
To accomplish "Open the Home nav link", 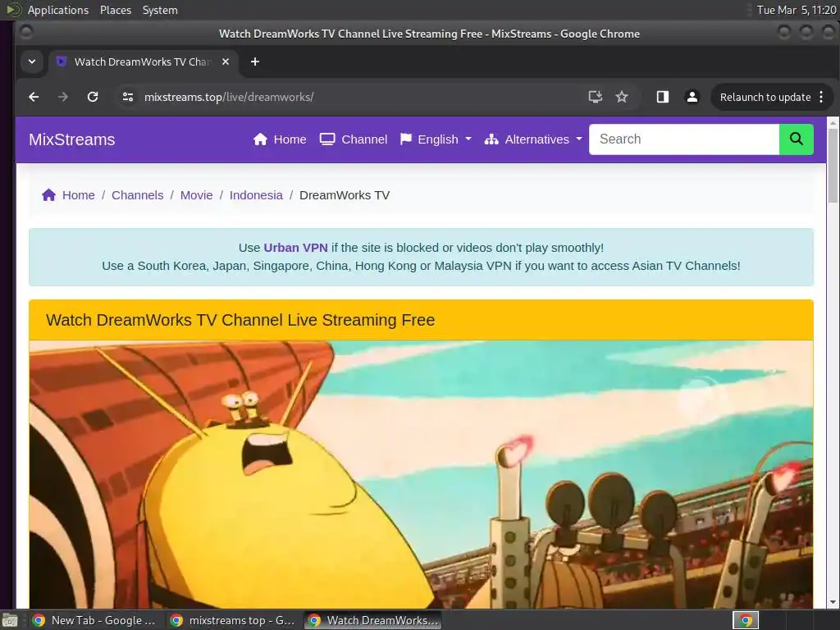I will [x=280, y=139].
